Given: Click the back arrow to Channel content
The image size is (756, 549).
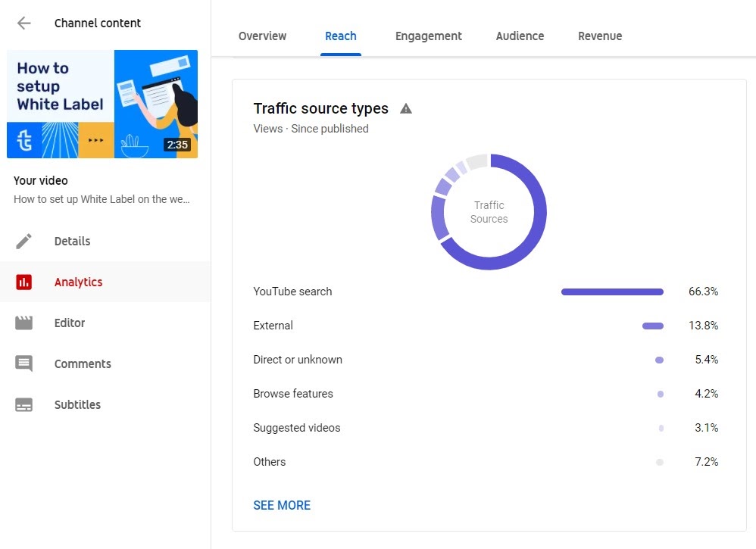Looking at the screenshot, I should pyautogui.click(x=24, y=23).
